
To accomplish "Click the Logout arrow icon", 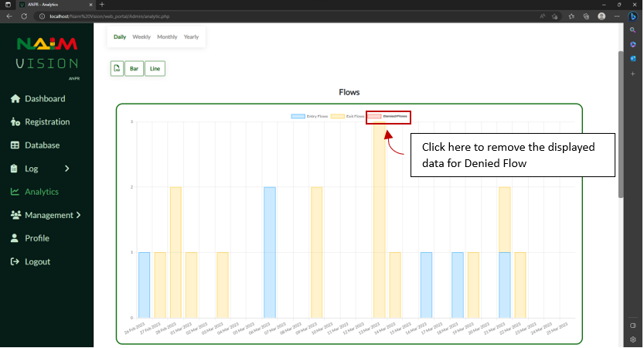I will (15, 261).
